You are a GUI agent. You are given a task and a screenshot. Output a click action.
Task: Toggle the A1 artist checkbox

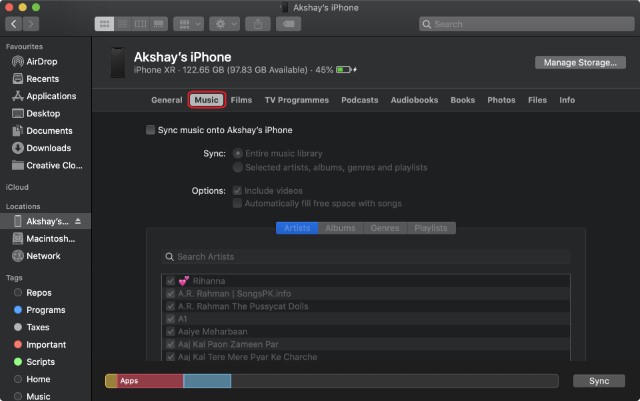click(171, 319)
